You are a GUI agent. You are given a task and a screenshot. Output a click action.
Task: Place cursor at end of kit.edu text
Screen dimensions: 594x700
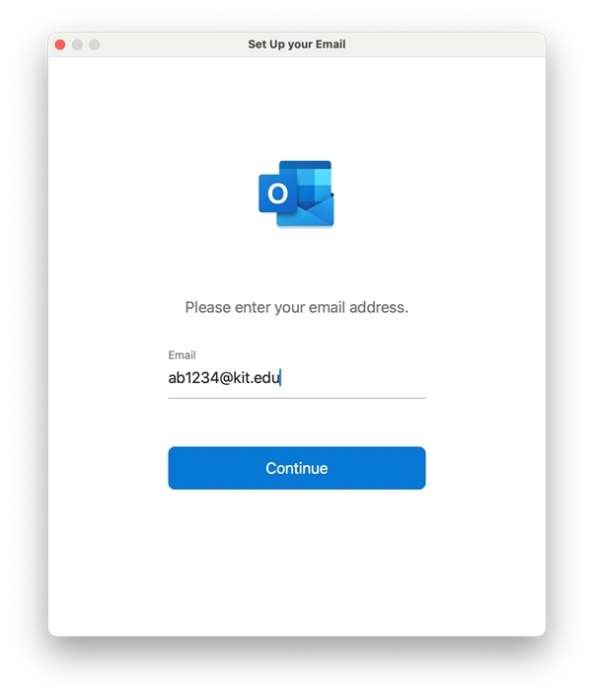(x=281, y=377)
